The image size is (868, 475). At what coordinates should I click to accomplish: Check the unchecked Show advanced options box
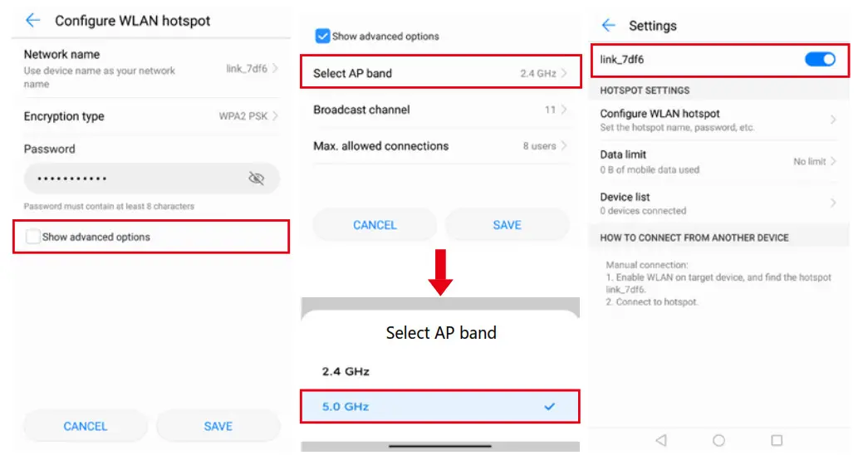tap(33, 237)
